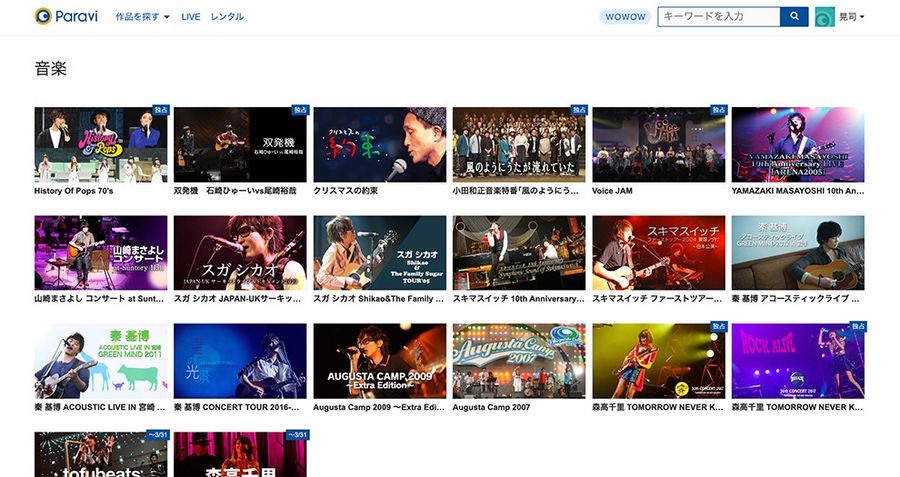
Task: Open 山崎まさよし コンサート Suntory Hall thumbnail
Action: click(101, 253)
